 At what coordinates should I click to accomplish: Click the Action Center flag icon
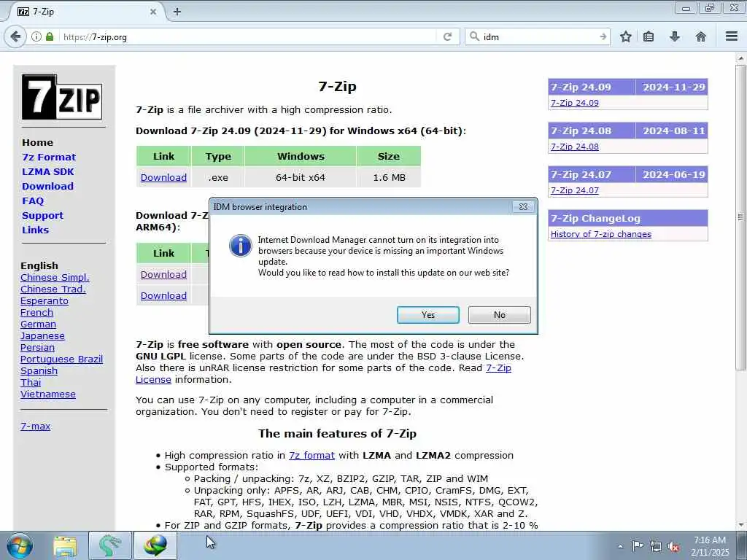tap(638, 545)
